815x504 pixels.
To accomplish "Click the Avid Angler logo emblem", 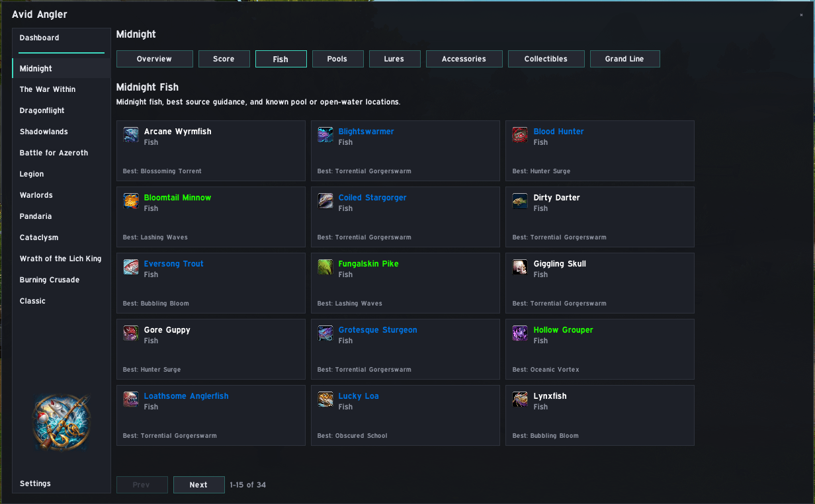I will pyautogui.click(x=62, y=423).
